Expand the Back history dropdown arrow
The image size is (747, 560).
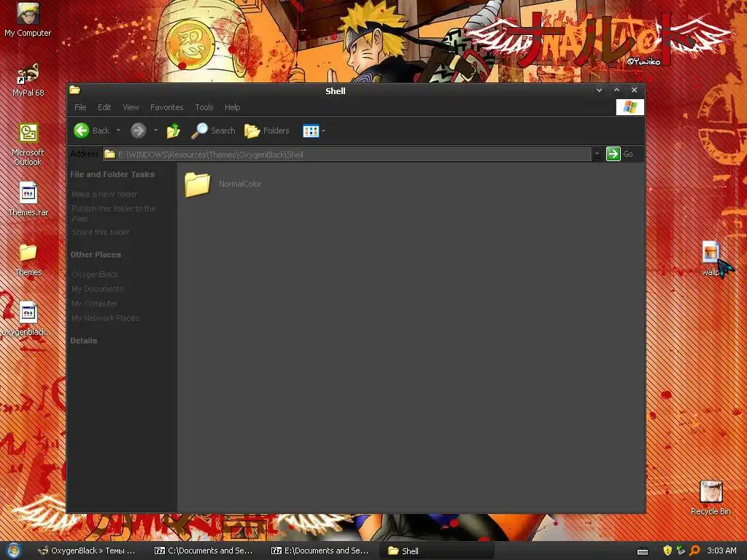coord(118,131)
